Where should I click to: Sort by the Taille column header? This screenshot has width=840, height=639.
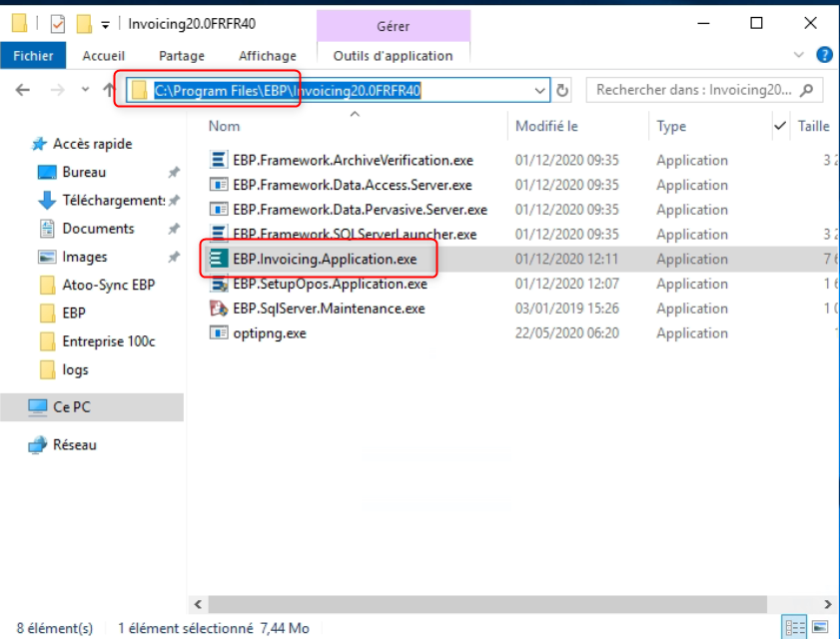[x=813, y=127]
